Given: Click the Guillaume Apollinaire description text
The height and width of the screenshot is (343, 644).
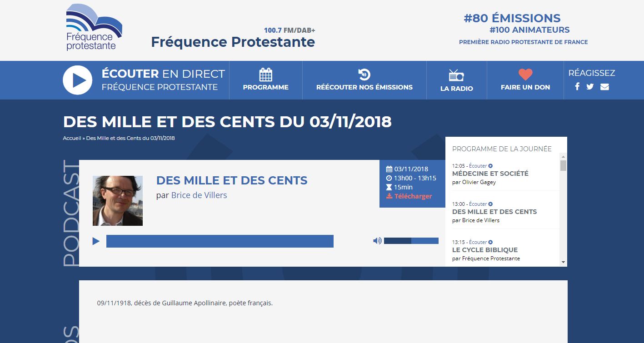Looking at the screenshot, I should tap(185, 303).
